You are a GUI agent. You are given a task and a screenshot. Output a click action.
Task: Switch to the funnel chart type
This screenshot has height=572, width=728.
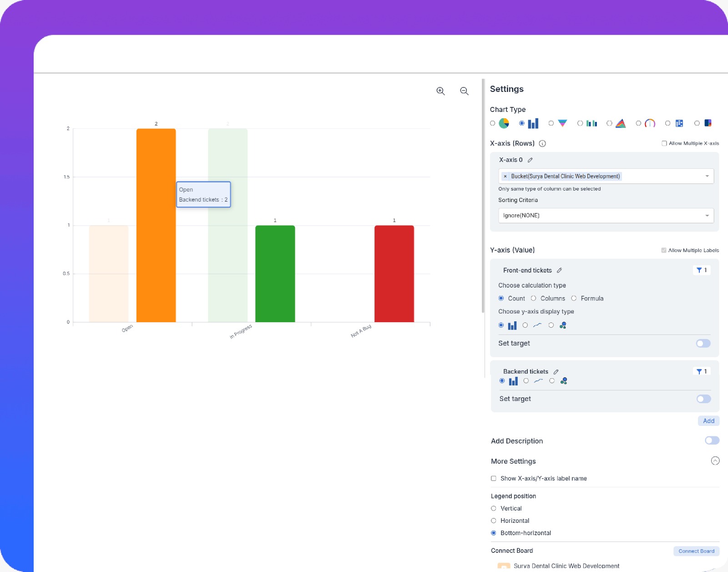pyautogui.click(x=551, y=123)
